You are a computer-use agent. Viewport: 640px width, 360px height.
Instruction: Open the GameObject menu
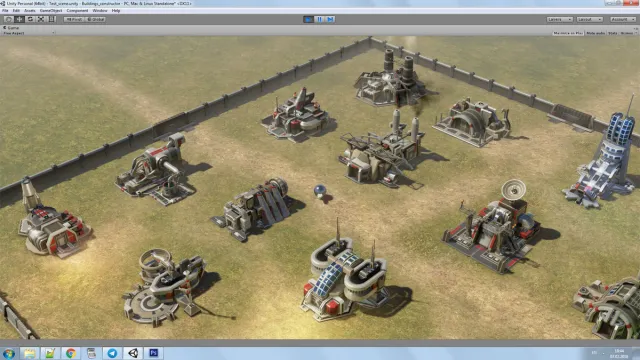click(x=51, y=11)
